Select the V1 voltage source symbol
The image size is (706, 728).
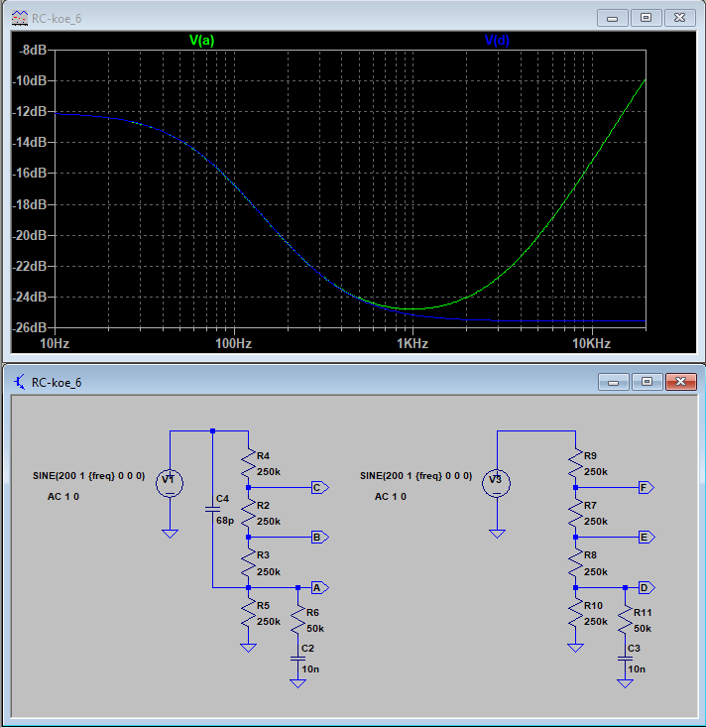point(170,483)
